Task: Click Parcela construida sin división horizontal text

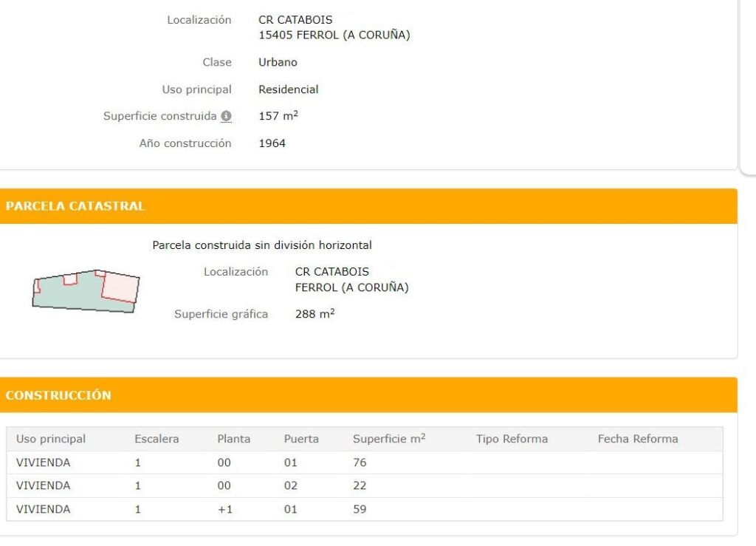Action: (262, 245)
